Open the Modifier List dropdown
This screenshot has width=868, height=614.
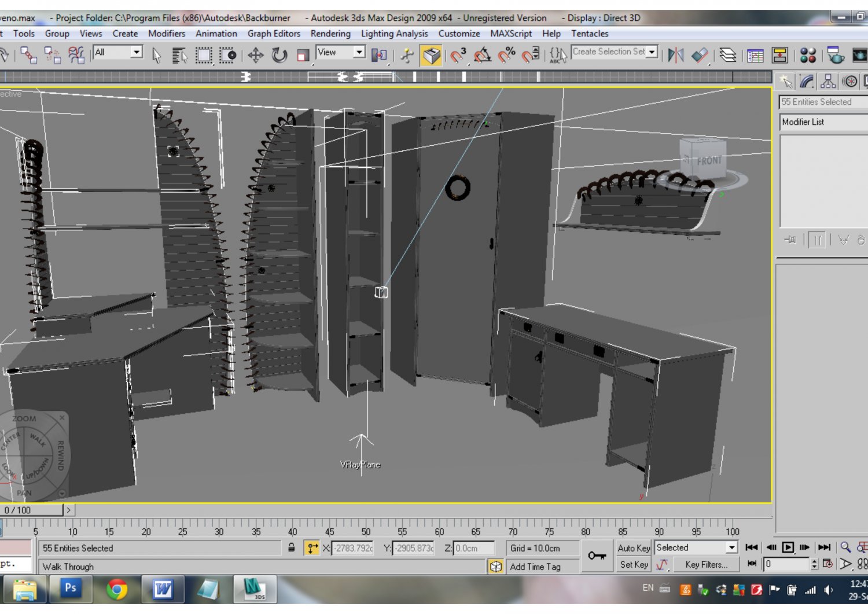pos(823,122)
